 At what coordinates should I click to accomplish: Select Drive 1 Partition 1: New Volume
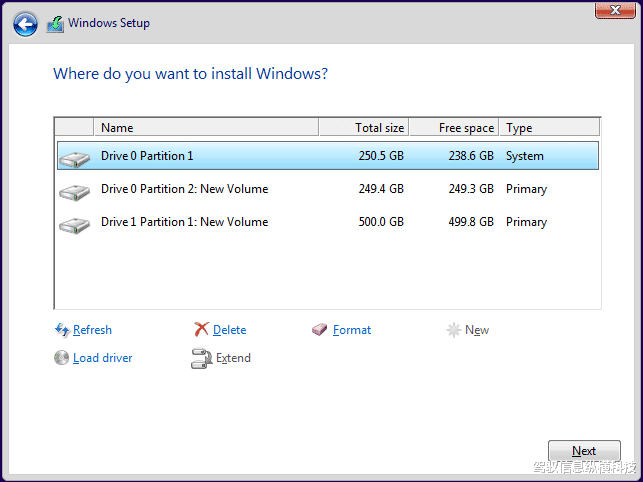184,222
